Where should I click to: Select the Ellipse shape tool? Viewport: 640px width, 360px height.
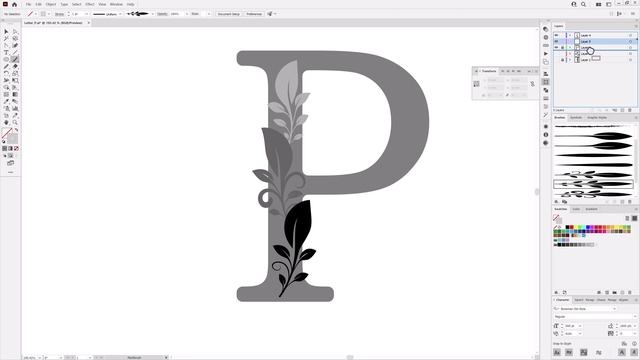click(6, 59)
